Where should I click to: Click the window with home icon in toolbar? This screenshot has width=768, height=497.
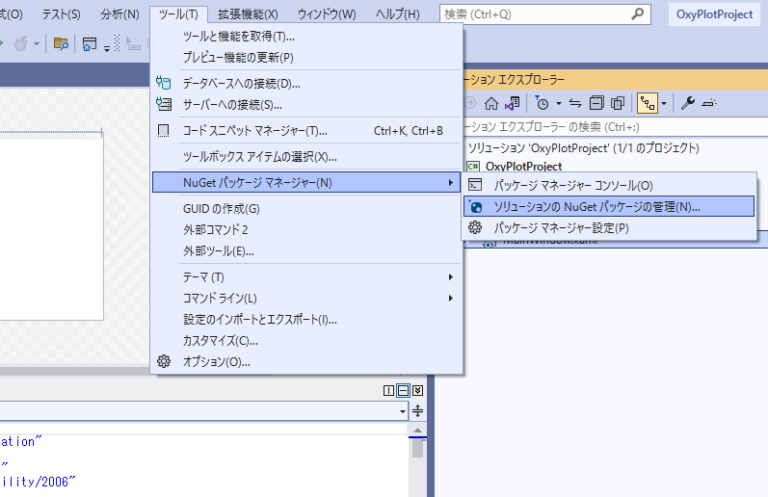89,44
